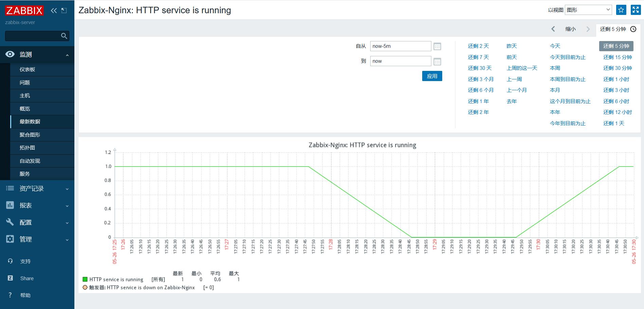Toggle the 还剩 5 分钟 time selector tab
The image size is (644, 309).
[618, 29]
